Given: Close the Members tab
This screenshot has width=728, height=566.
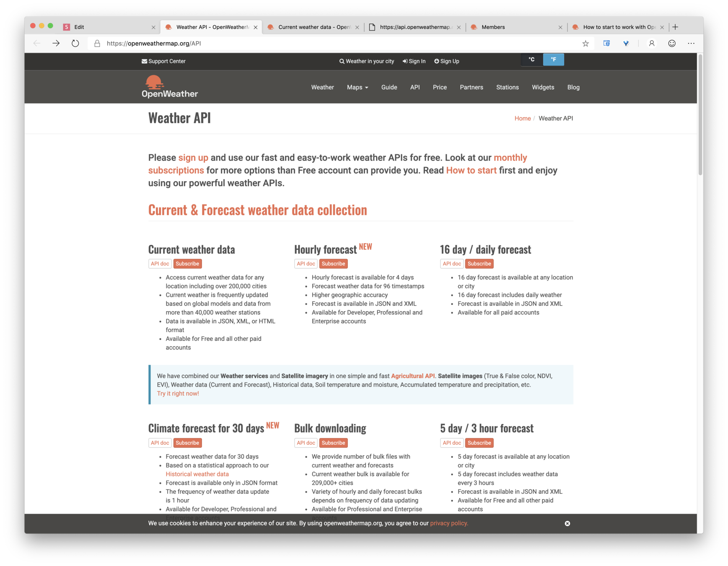Looking at the screenshot, I should [560, 27].
